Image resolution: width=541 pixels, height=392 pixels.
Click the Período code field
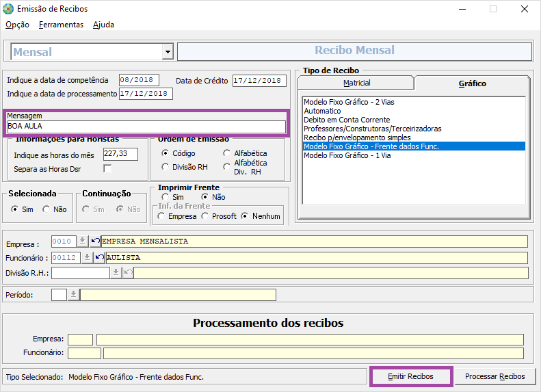tap(59, 295)
